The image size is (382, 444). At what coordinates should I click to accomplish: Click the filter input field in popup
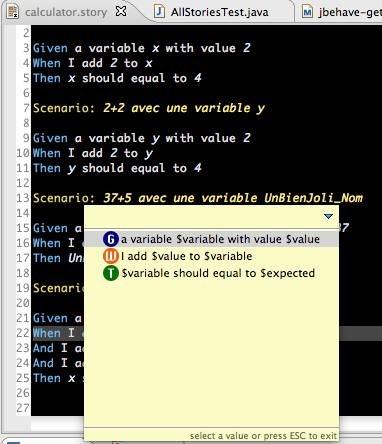click(203, 217)
